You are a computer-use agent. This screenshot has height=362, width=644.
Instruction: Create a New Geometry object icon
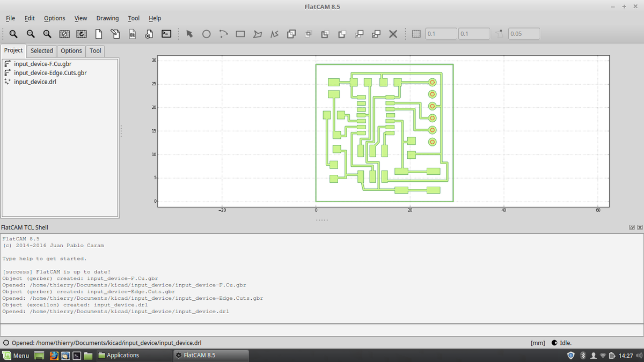pyautogui.click(x=99, y=34)
